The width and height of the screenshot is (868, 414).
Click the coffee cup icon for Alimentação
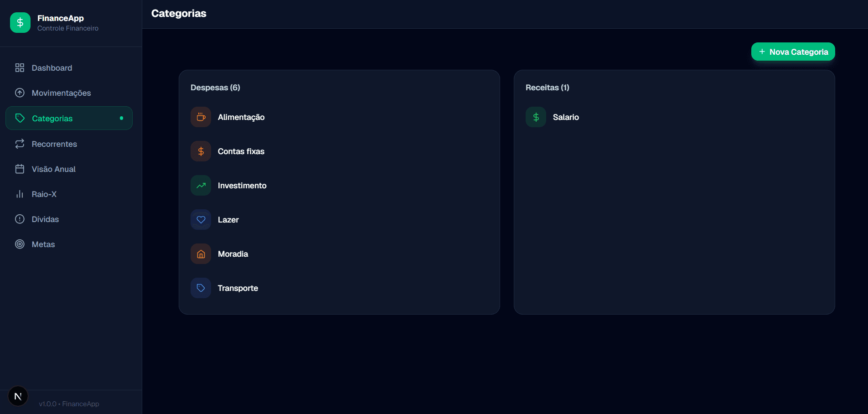201,117
